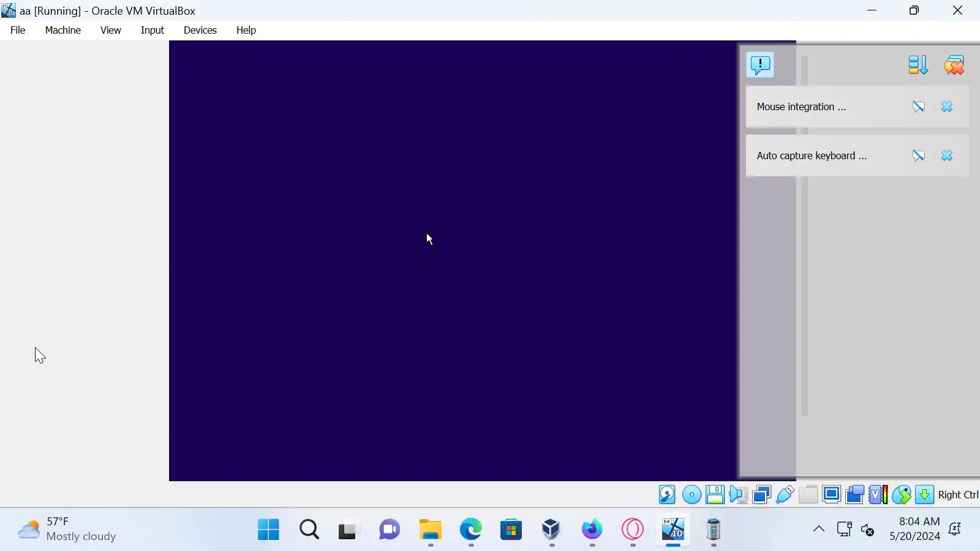Screen dimensions: 980x551
Task: Delete all notifications with the red X icon
Action: coord(954,65)
